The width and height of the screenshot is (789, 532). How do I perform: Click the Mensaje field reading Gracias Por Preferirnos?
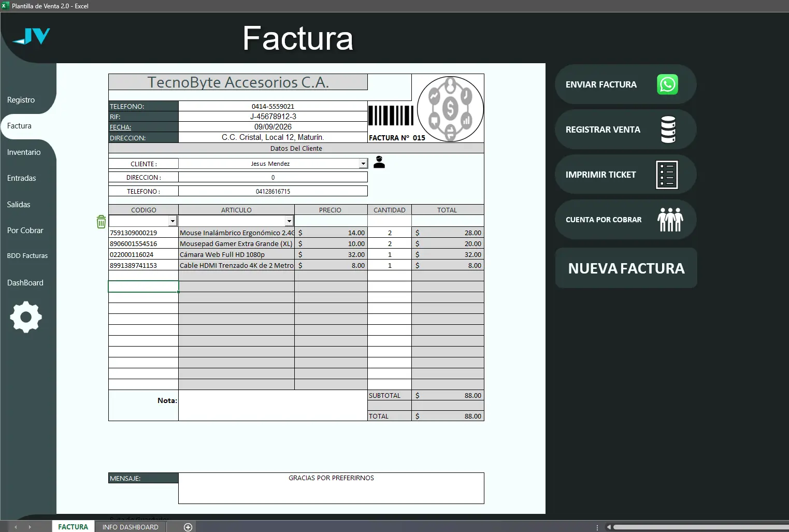pos(331,488)
